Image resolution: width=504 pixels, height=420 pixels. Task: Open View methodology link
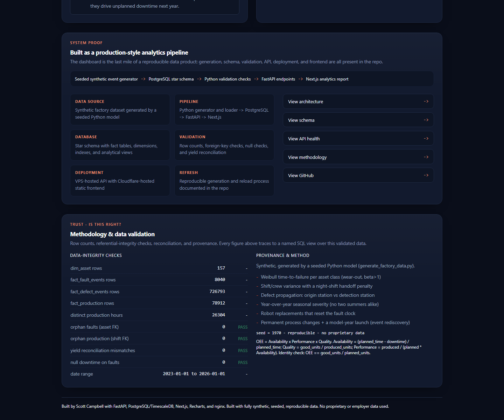[358, 157]
